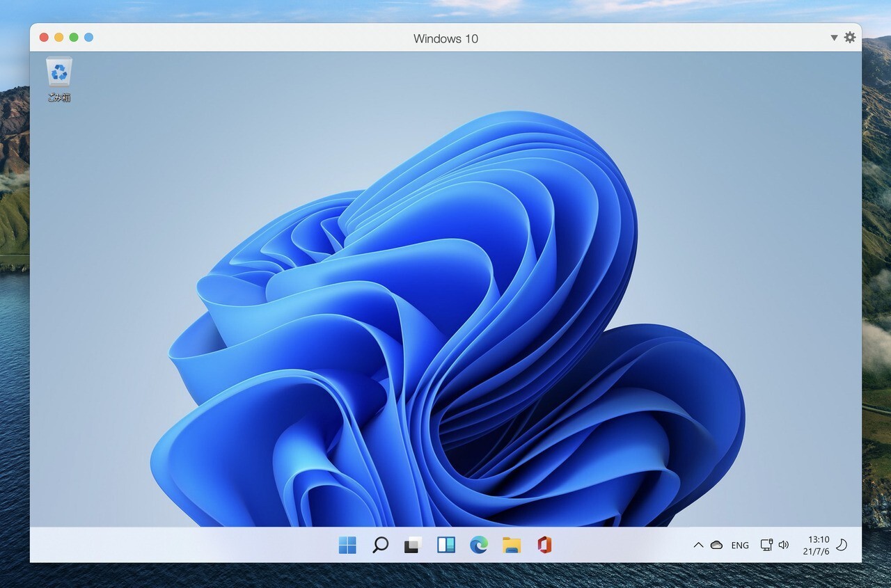Close the Windows 10 virtual machine window

pos(44,38)
